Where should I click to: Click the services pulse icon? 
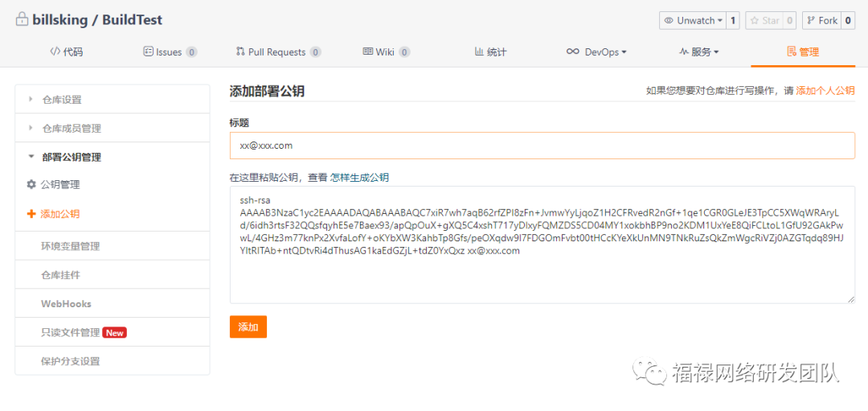(684, 51)
